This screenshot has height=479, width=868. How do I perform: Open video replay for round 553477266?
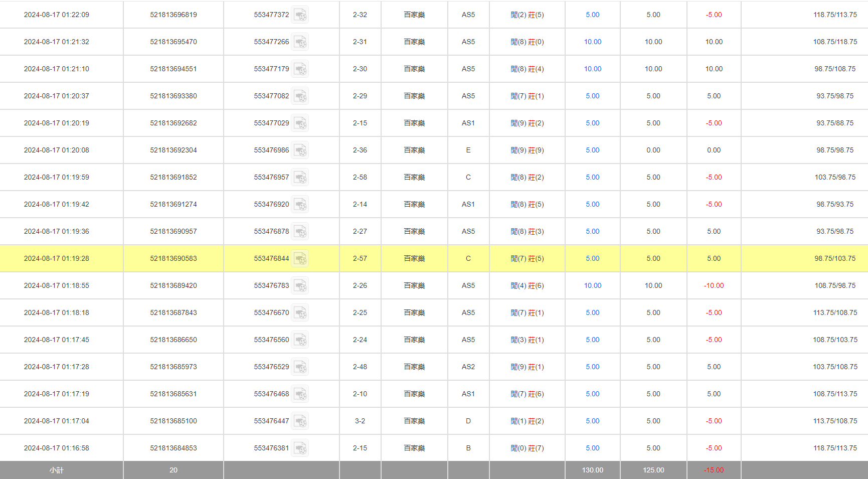[300, 42]
